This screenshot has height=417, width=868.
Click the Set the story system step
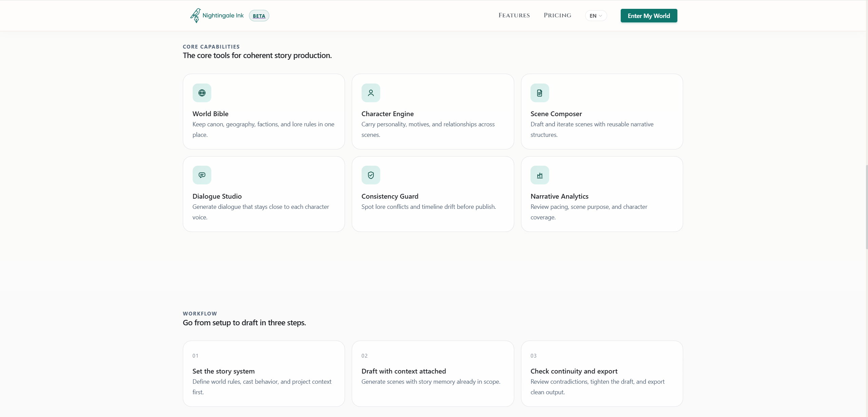pyautogui.click(x=224, y=371)
